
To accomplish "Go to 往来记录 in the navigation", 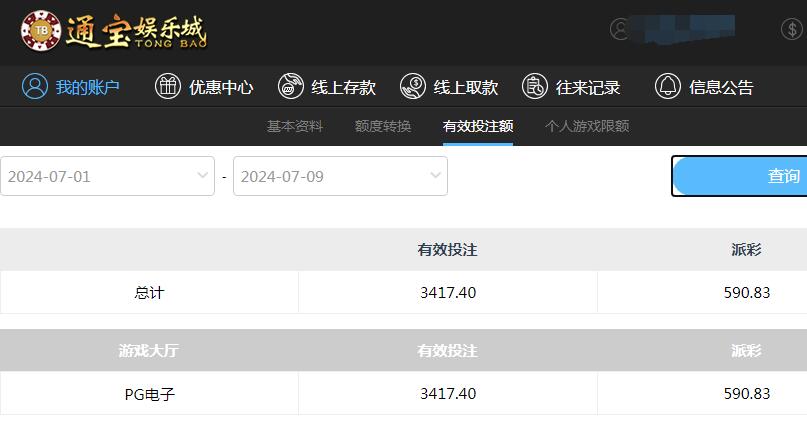I will (588, 87).
